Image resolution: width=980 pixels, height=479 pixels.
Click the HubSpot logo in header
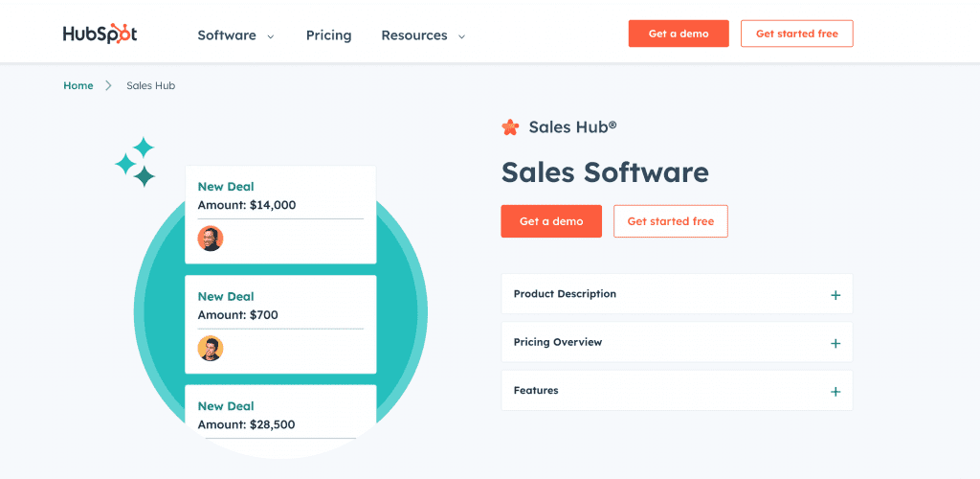(100, 34)
